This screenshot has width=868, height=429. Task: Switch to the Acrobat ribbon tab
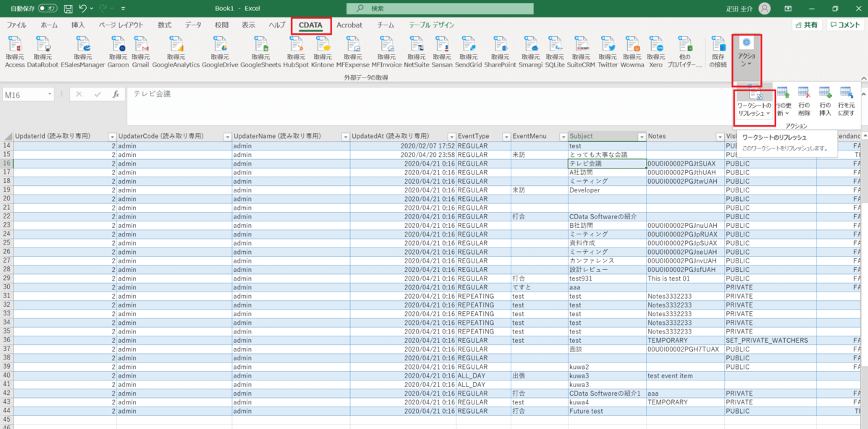(x=349, y=25)
